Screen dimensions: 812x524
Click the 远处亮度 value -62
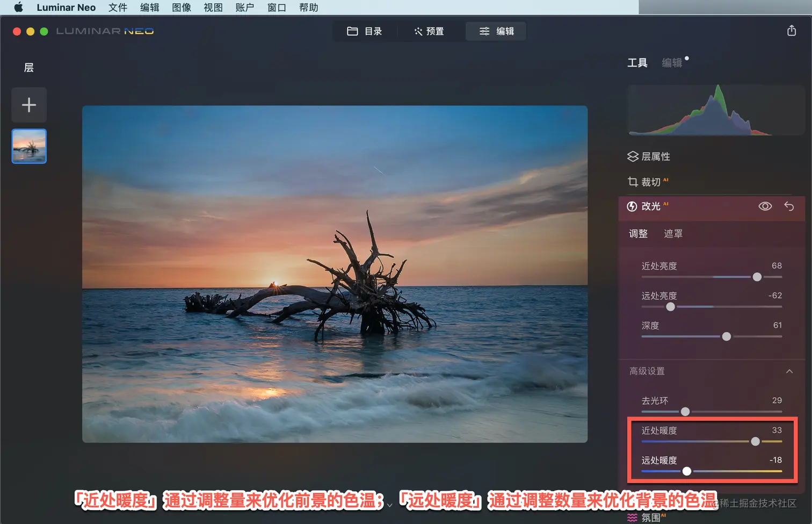coord(775,296)
